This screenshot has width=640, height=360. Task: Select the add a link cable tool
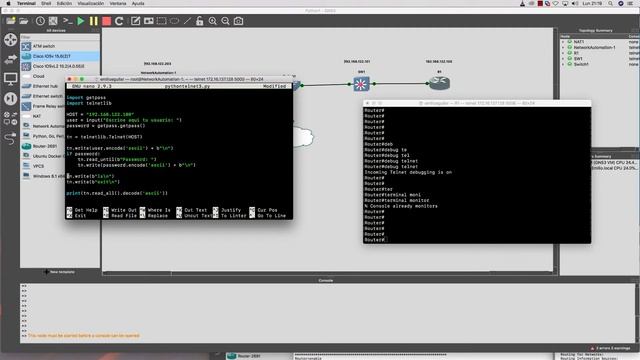(x=11, y=138)
